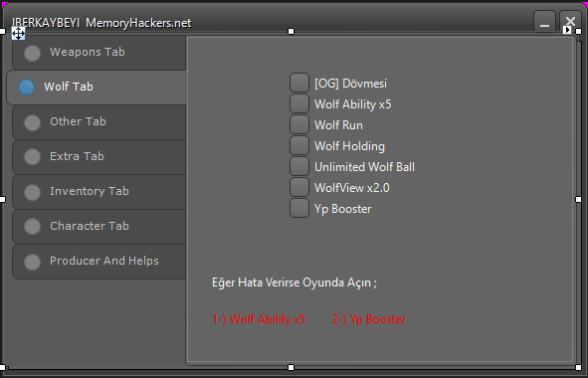The width and height of the screenshot is (588, 378).
Task: Click the red '2-) Yp Booster' label
Action: (369, 319)
